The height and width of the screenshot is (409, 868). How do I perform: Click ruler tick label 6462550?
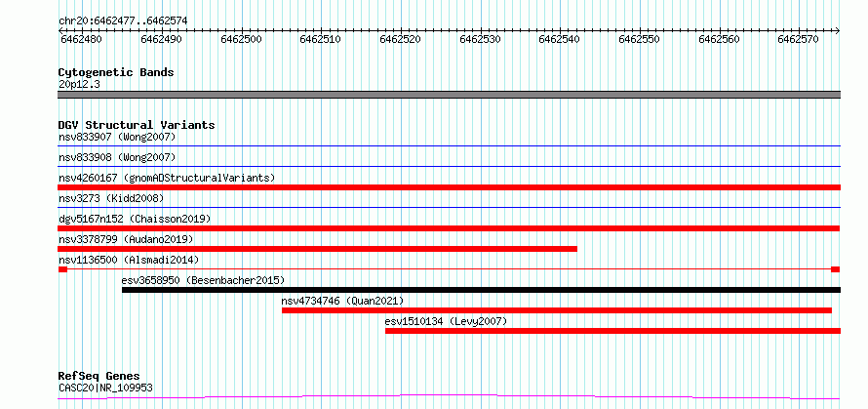click(639, 39)
